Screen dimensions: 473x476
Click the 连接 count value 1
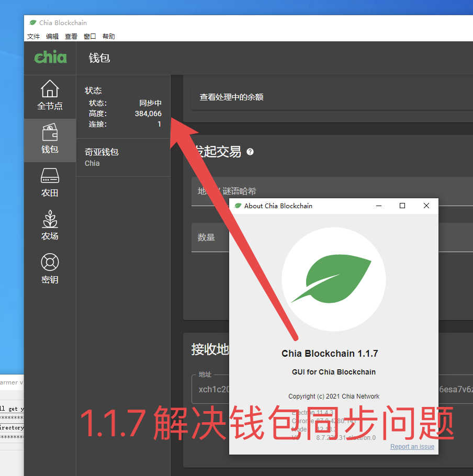(x=160, y=124)
